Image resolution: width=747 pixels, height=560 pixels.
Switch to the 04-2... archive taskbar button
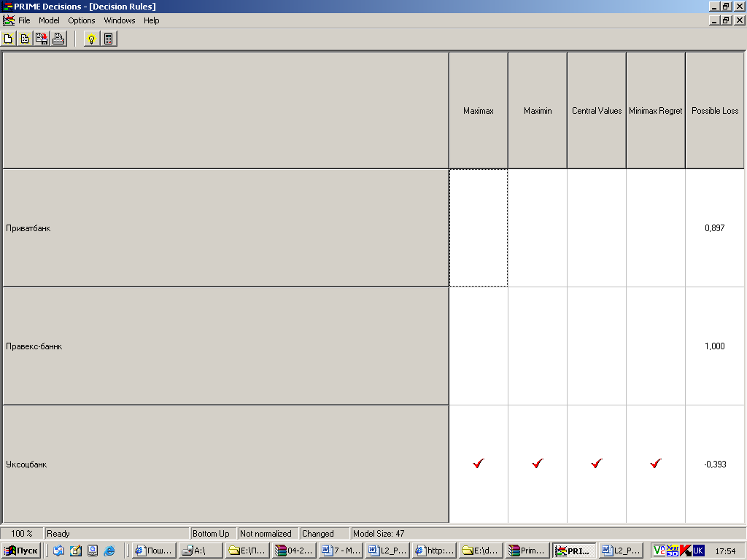(x=294, y=551)
